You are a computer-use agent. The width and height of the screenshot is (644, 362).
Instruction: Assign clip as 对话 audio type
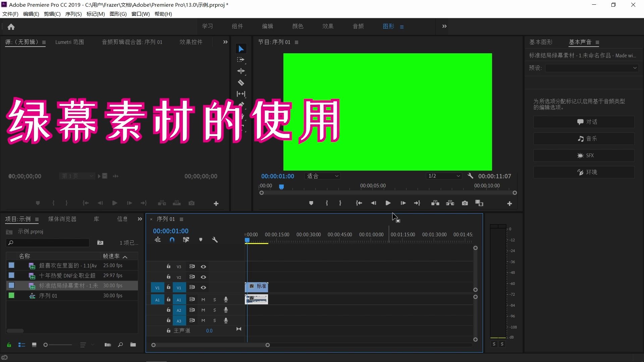[x=584, y=122]
